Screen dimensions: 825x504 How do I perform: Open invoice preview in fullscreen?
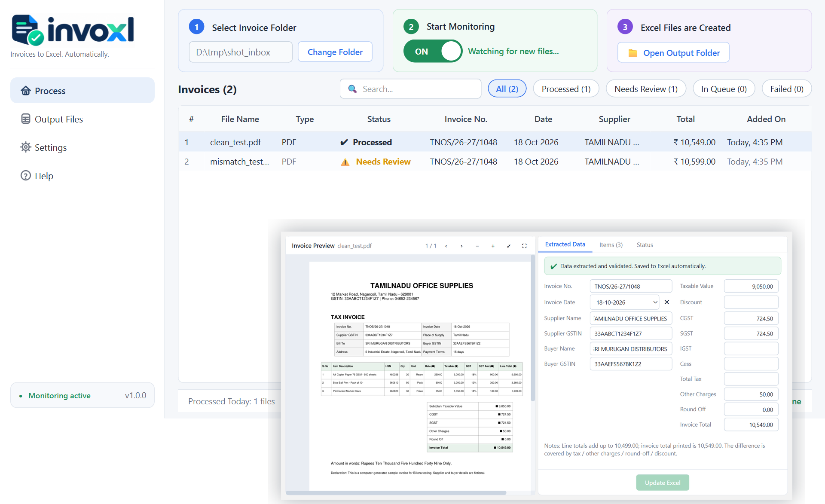tap(524, 246)
